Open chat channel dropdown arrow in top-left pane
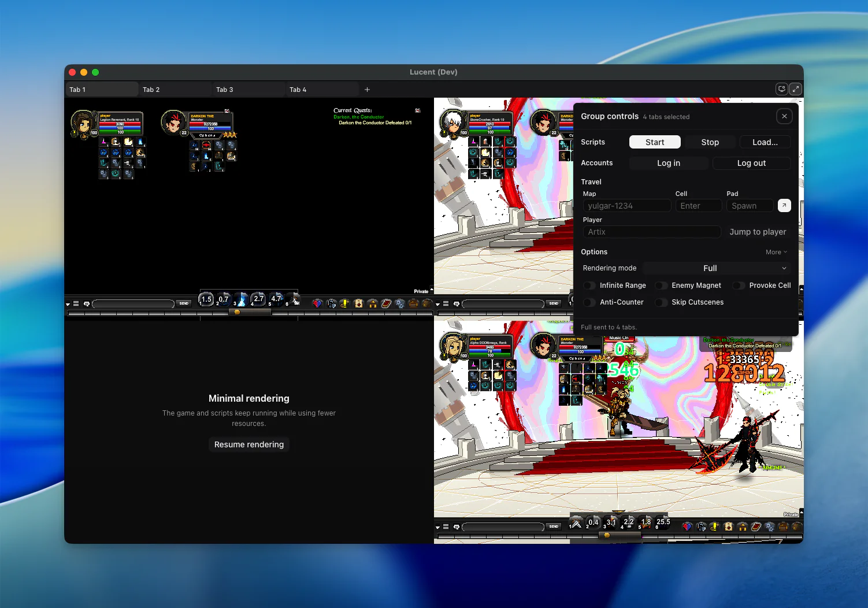The height and width of the screenshot is (608, 868). tap(68, 304)
